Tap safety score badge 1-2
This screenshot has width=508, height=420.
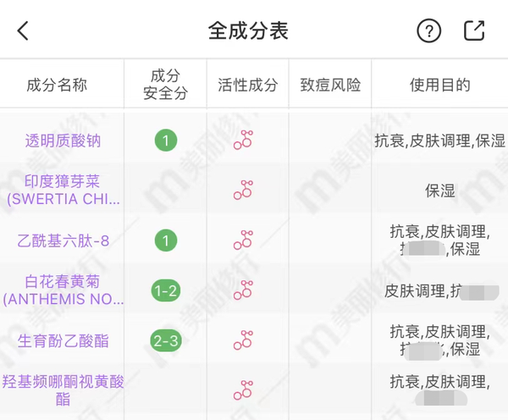[165, 290]
